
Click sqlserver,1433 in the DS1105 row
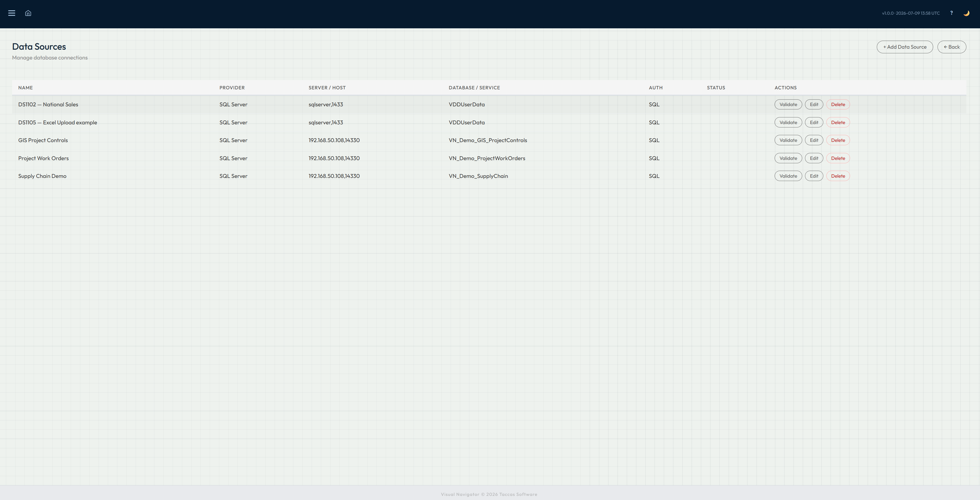(x=326, y=122)
